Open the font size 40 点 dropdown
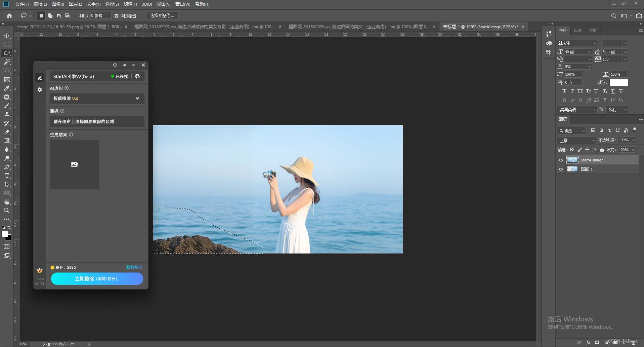The height and width of the screenshot is (347, 644). coord(589,52)
